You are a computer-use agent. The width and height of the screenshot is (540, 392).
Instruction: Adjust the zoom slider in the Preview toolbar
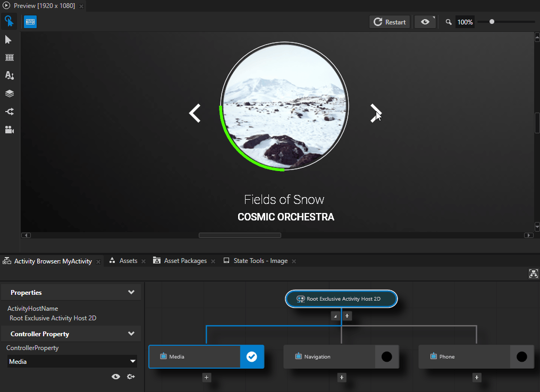pos(492,22)
